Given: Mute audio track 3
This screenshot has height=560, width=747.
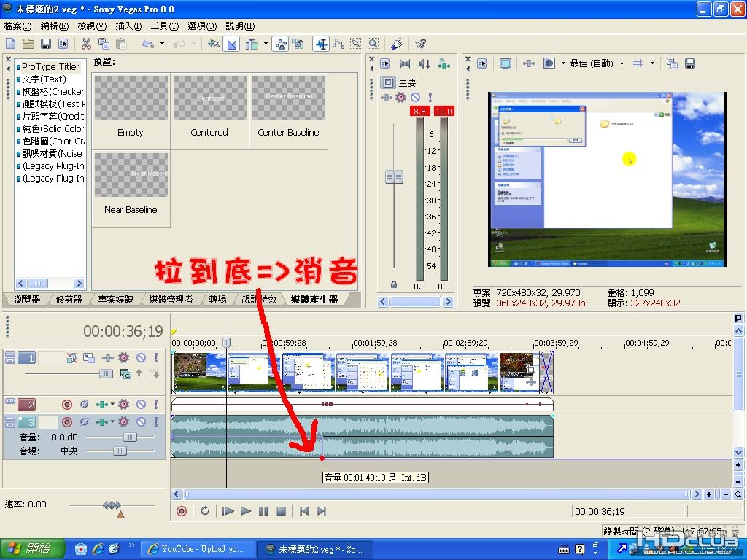Looking at the screenshot, I should coord(141,421).
